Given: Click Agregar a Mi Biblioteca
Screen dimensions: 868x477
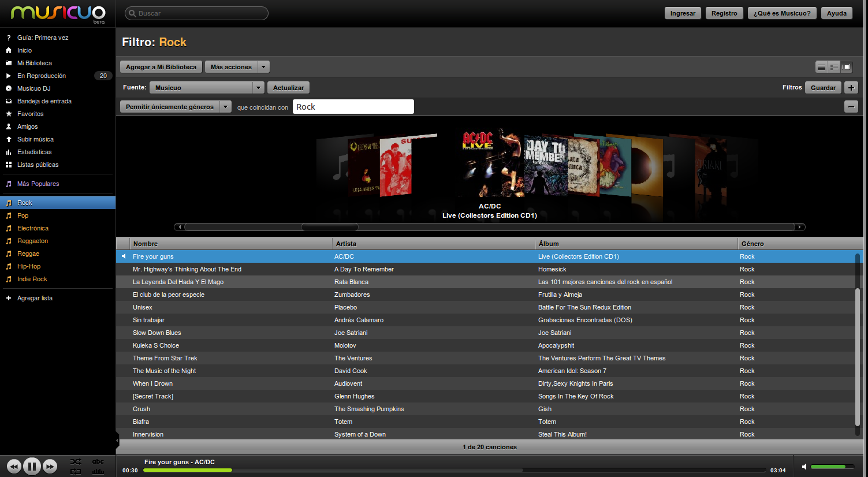Looking at the screenshot, I should pyautogui.click(x=161, y=67).
